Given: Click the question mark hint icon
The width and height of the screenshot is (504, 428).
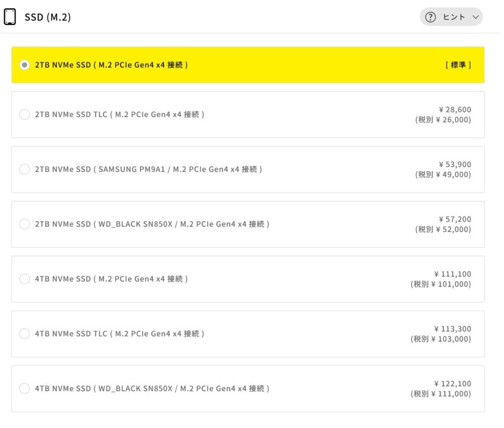Looking at the screenshot, I should pyautogui.click(x=431, y=17).
